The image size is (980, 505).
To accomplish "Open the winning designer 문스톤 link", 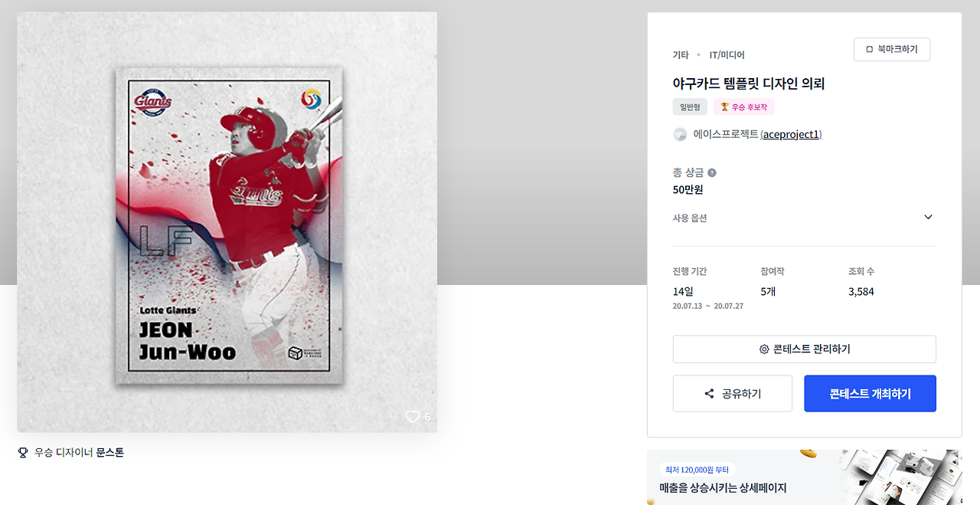I will (x=110, y=453).
